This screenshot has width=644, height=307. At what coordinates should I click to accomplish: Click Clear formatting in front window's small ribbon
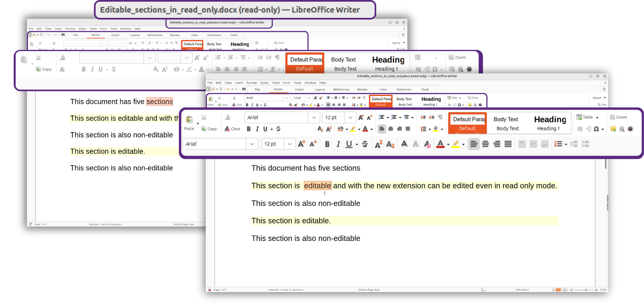tap(237, 105)
